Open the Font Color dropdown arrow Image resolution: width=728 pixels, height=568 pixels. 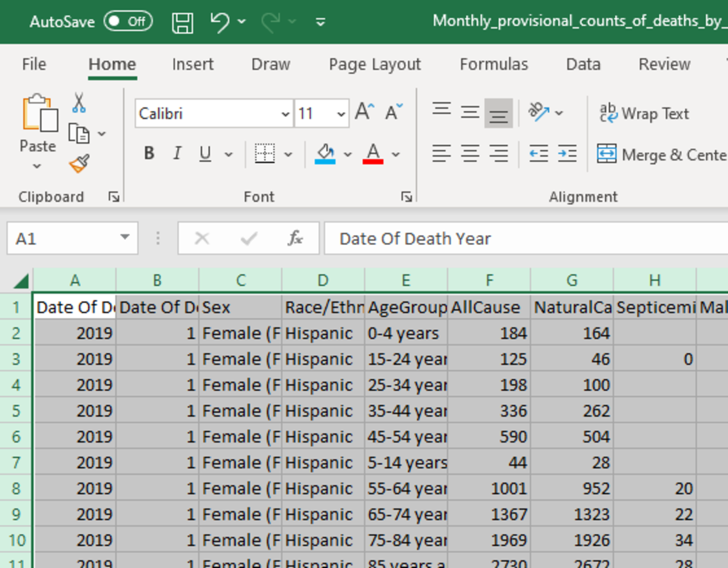click(x=397, y=154)
